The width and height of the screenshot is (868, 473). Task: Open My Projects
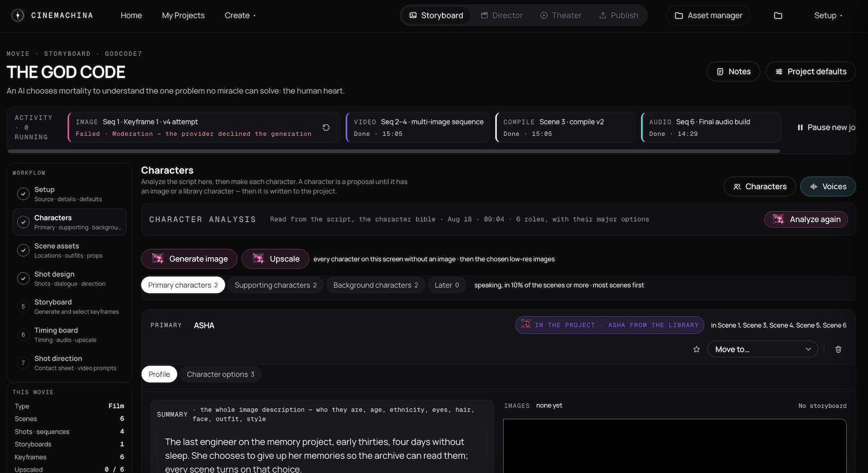tap(183, 15)
